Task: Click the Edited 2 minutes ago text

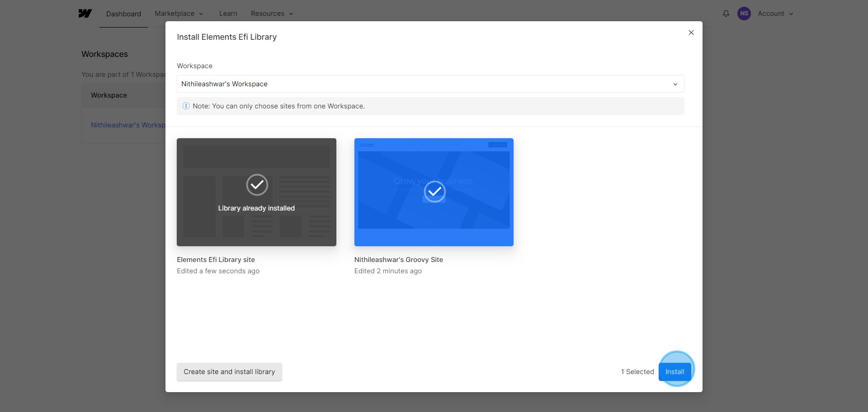Action: click(388, 271)
